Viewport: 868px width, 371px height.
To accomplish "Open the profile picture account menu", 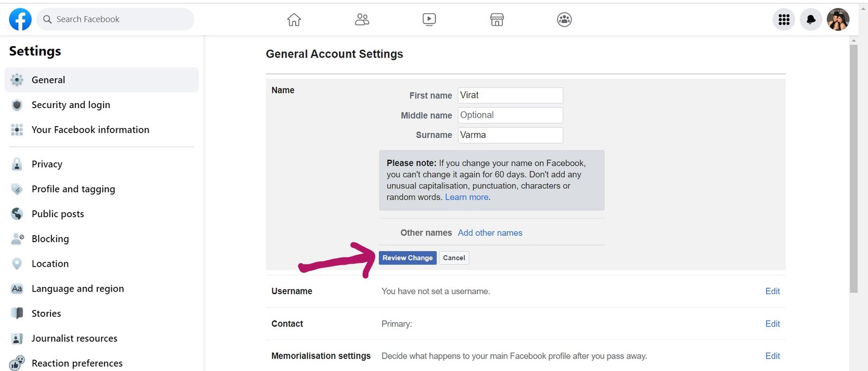I will 838,20.
